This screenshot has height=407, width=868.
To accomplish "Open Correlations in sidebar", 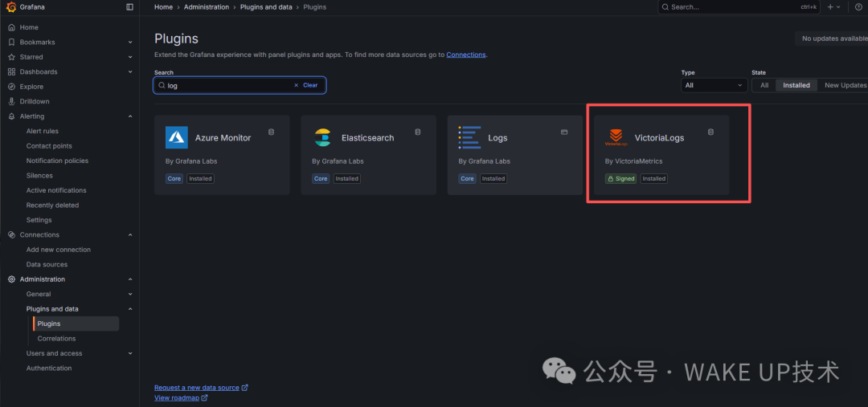I will 56,339.
